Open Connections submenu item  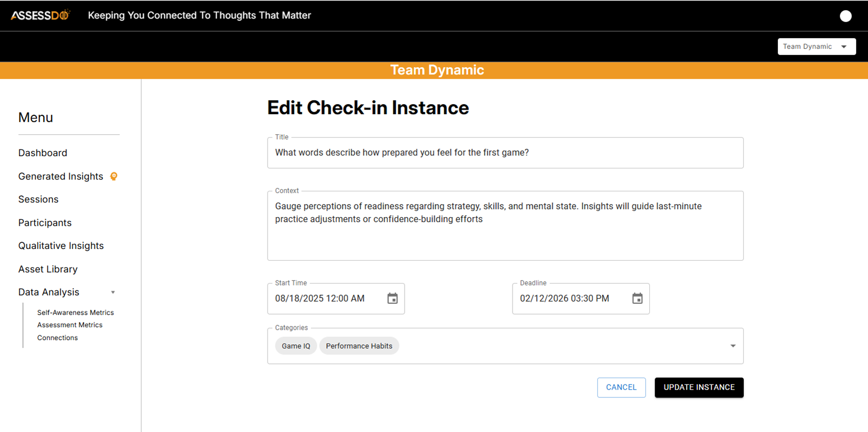click(x=58, y=337)
